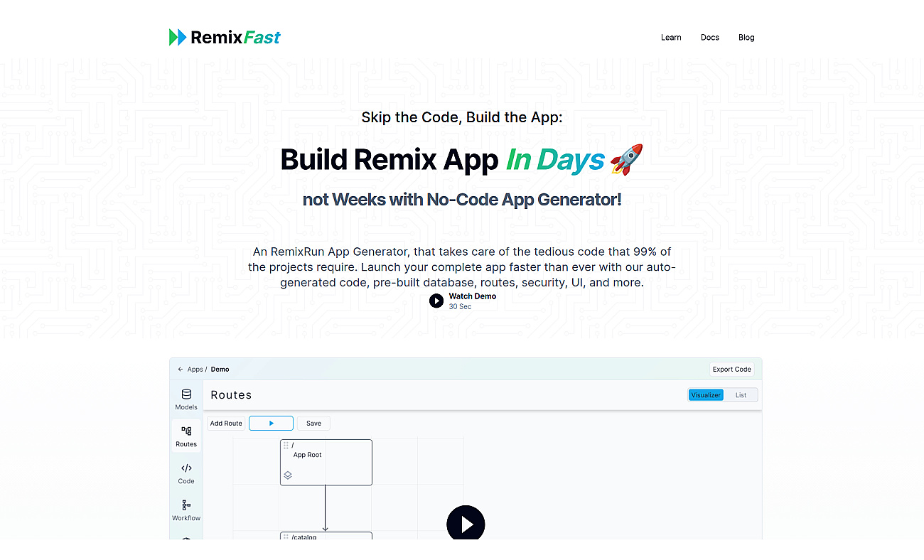924x560 pixels.
Task: Click the RemixFast logo
Action: click(225, 37)
